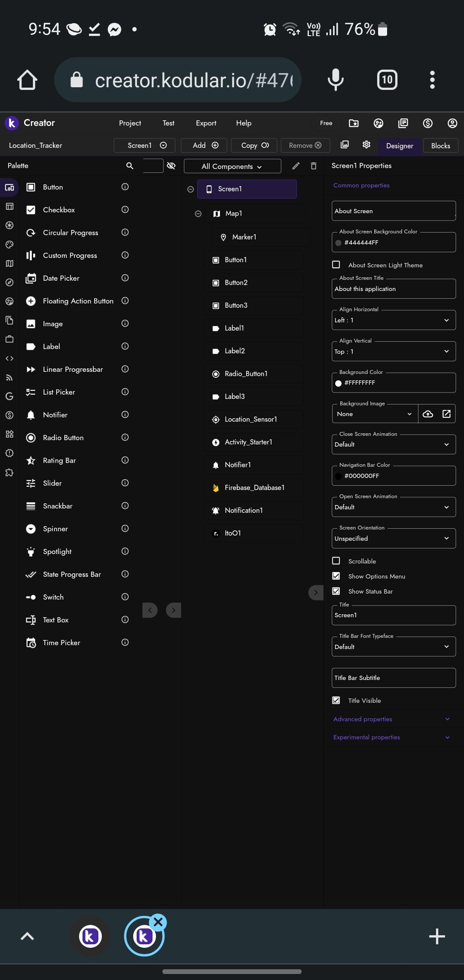Open the All Components dropdown
The image size is (464, 980).
point(232,166)
